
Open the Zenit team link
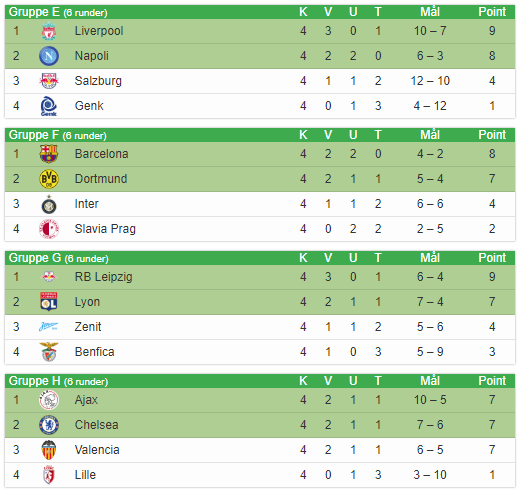[88, 327]
